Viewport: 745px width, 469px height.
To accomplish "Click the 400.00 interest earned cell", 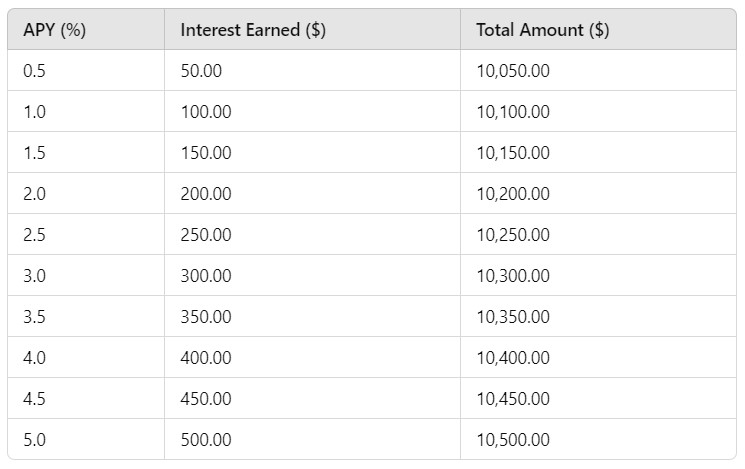I will tap(312, 357).
